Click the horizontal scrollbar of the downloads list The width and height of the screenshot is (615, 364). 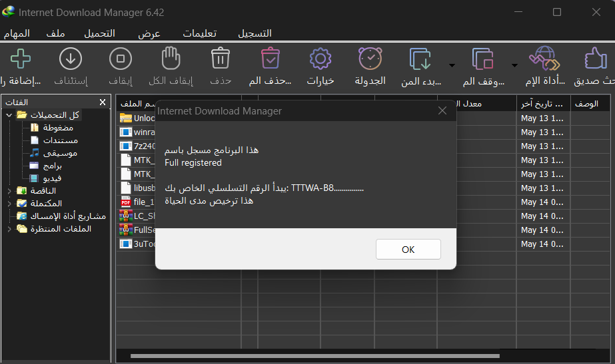tap(315, 356)
